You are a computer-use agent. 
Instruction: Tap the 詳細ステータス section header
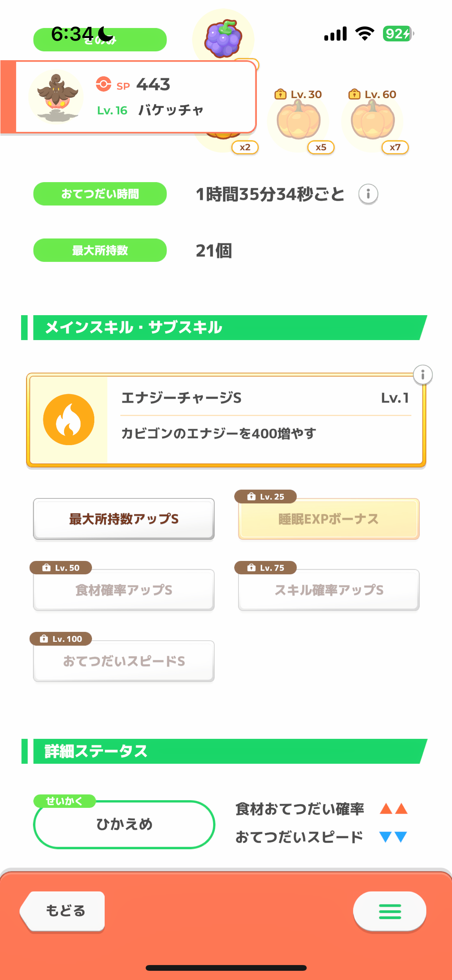[226, 751]
